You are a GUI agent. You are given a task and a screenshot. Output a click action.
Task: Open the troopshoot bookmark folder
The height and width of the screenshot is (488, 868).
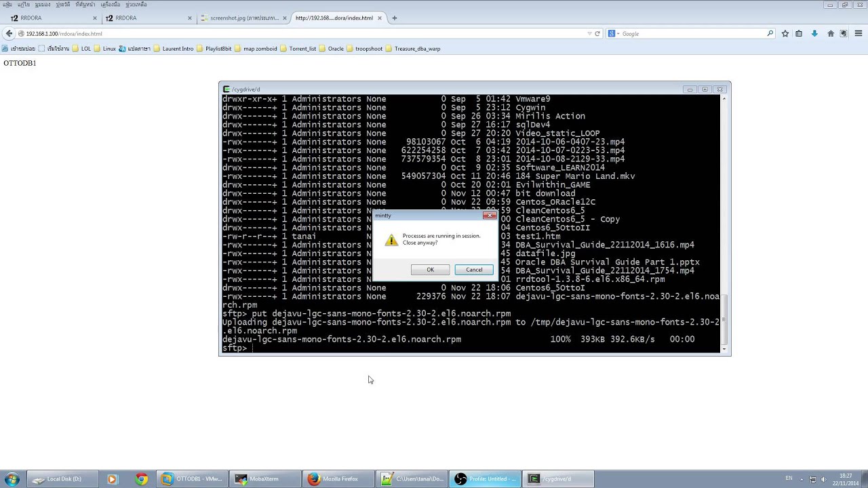[x=365, y=49]
